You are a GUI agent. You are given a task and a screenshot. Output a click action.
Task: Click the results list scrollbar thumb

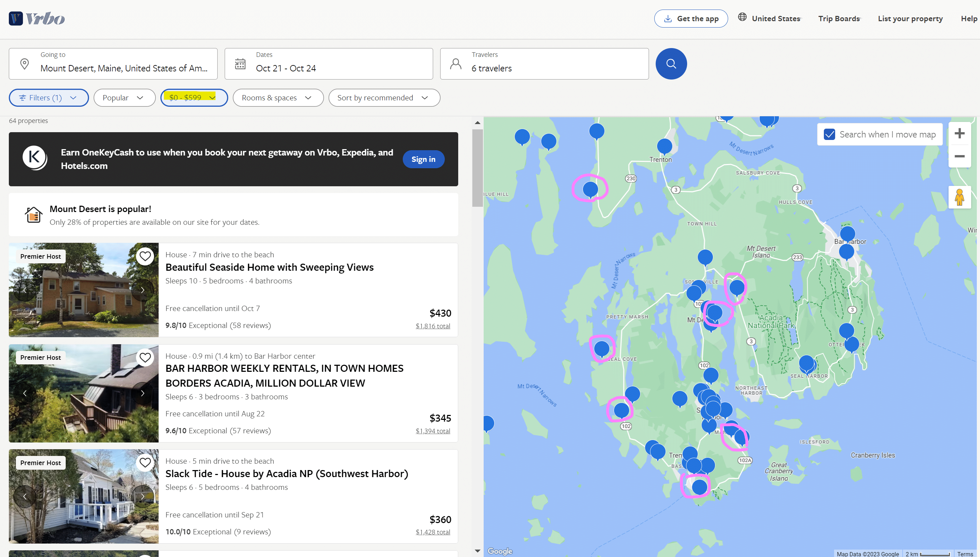pos(477,168)
